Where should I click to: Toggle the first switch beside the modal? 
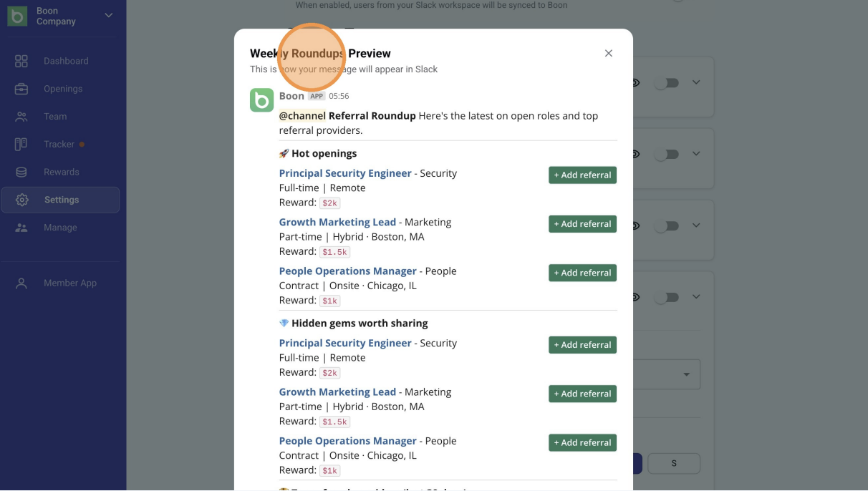click(x=667, y=83)
